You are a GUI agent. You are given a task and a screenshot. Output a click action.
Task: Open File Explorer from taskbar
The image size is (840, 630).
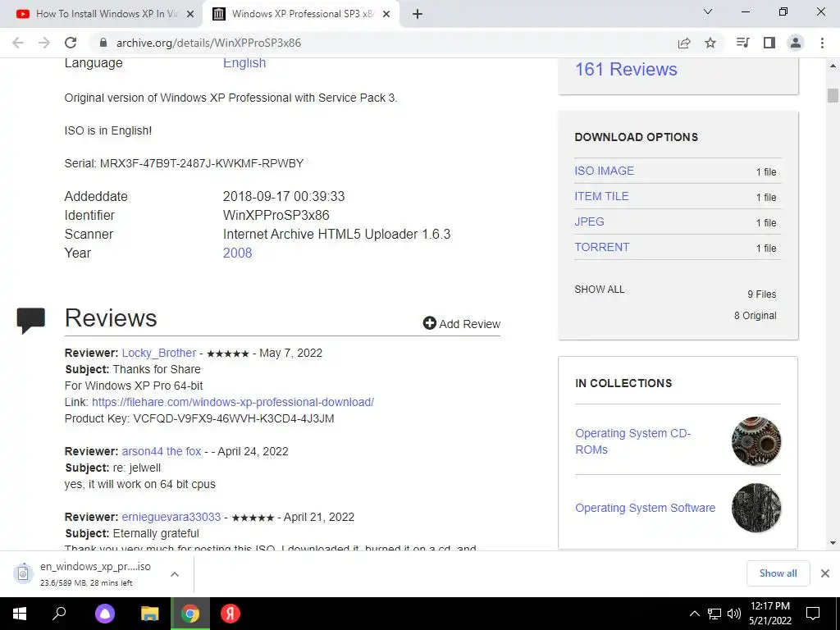tap(150, 614)
